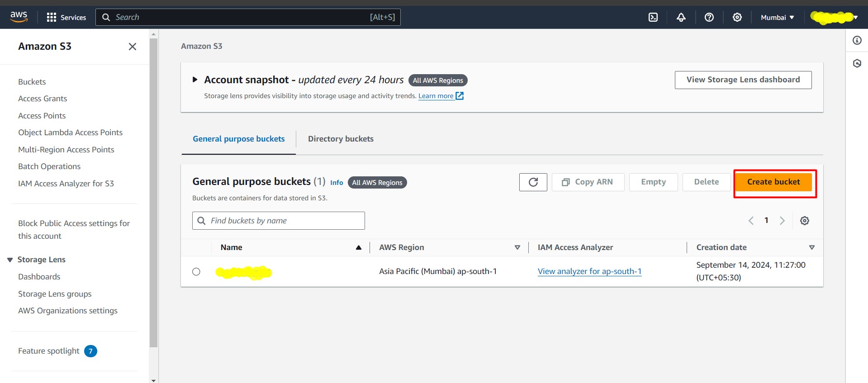Open the redacted bucket name link
The width and height of the screenshot is (868, 383).
[x=243, y=272]
